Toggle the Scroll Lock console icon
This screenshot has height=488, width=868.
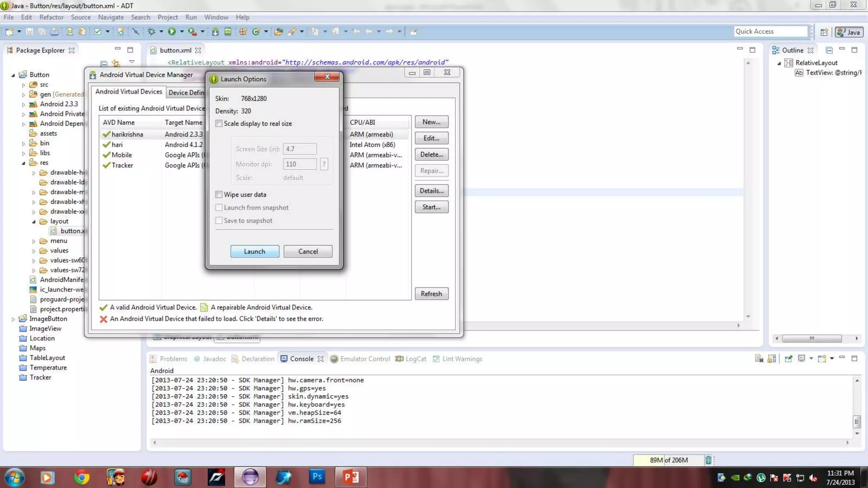pos(772,359)
